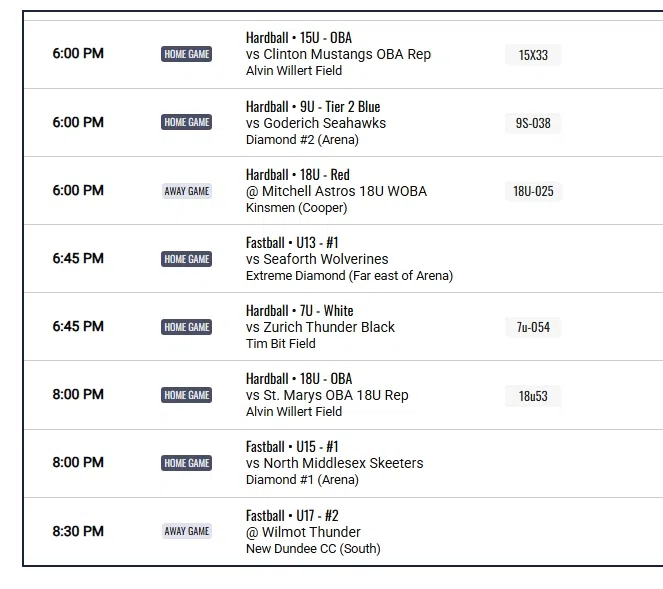Open game code 15X33 tag

pyautogui.click(x=533, y=55)
